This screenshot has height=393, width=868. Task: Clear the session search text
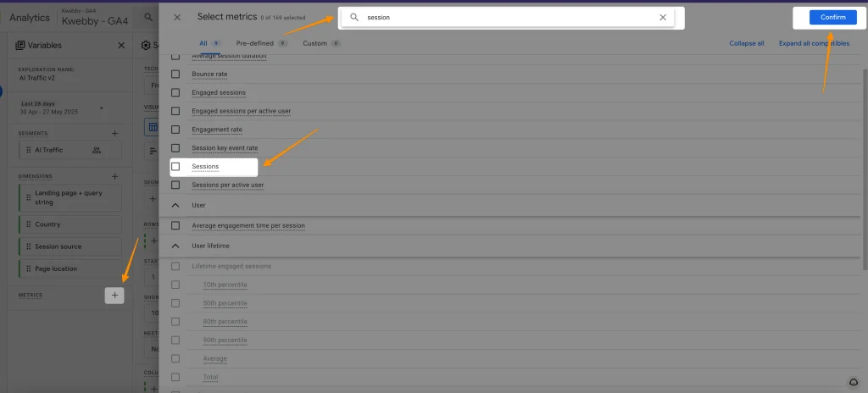[x=663, y=17]
